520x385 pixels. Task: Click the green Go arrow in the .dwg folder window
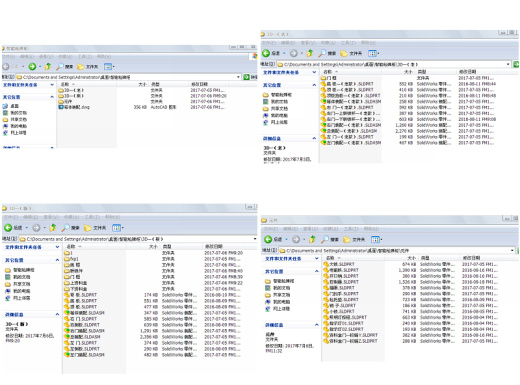246,77
